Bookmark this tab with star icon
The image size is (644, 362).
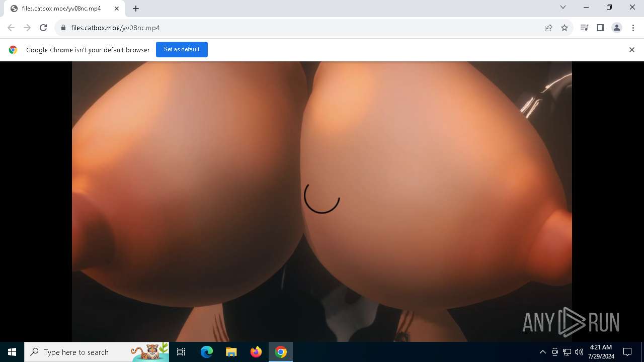[565, 28]
